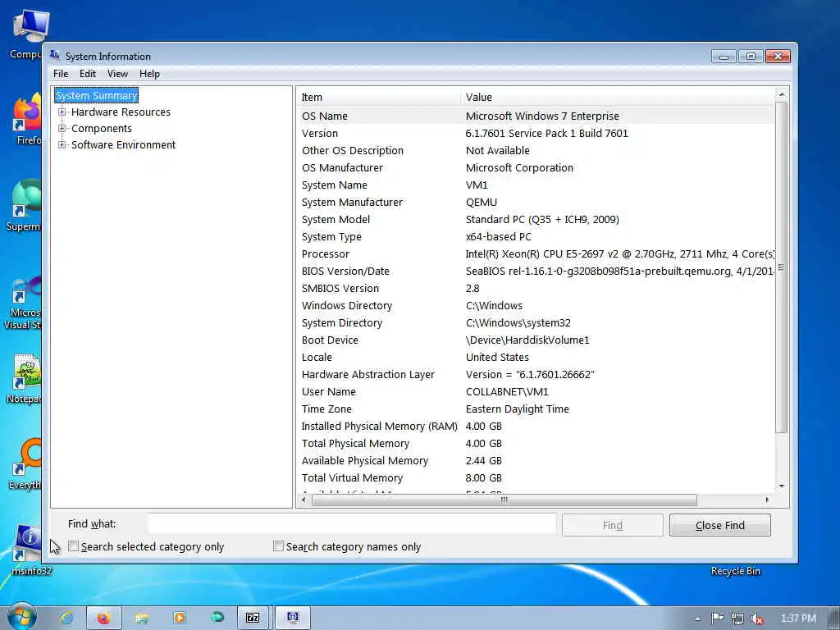Open Firefox from the taskbar
Screen dimensions: 840x630
(104, 618)
